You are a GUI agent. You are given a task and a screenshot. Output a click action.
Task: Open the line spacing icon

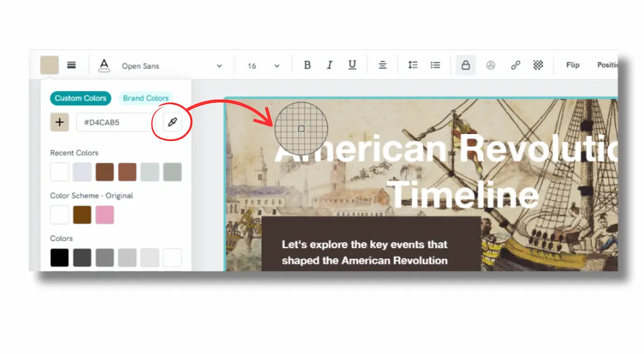[413, 65]
